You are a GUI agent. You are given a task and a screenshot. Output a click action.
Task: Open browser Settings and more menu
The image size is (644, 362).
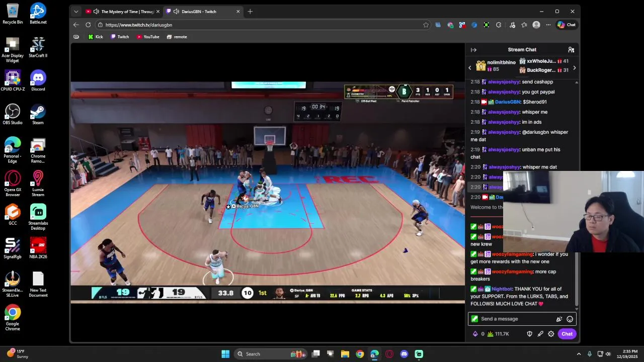548,25
